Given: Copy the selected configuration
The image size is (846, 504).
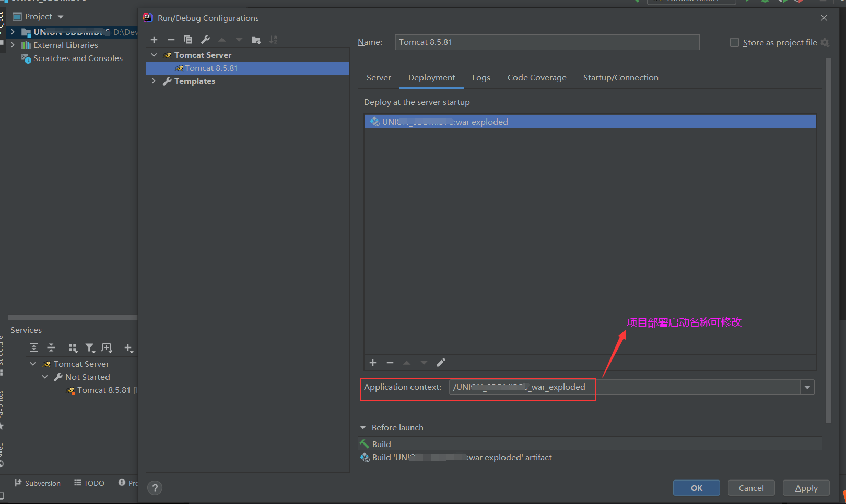Looking at the screenshot, I should [x=188, y=40].
